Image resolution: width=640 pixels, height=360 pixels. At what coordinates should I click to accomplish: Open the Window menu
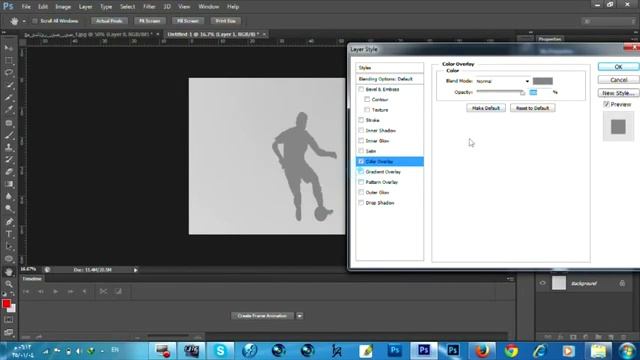click(x=209, y=7)
